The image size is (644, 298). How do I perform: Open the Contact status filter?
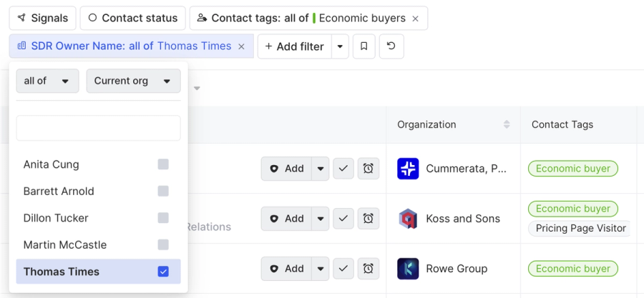132,19
